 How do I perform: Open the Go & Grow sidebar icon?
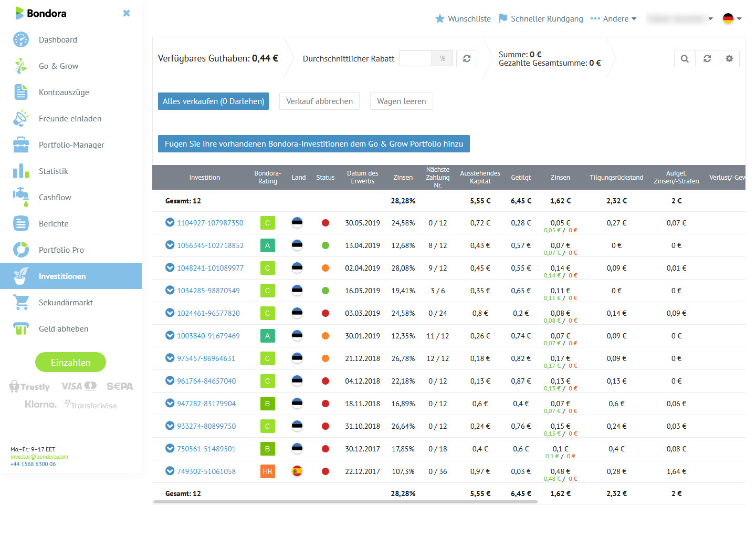(x=21, y=66)
